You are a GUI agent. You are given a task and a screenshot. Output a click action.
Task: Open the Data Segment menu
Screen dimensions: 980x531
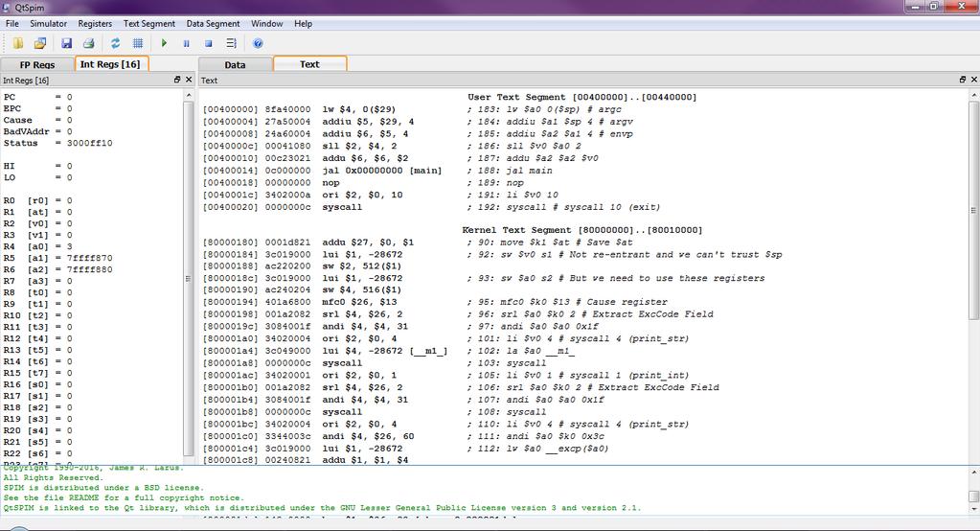[213, 23]
